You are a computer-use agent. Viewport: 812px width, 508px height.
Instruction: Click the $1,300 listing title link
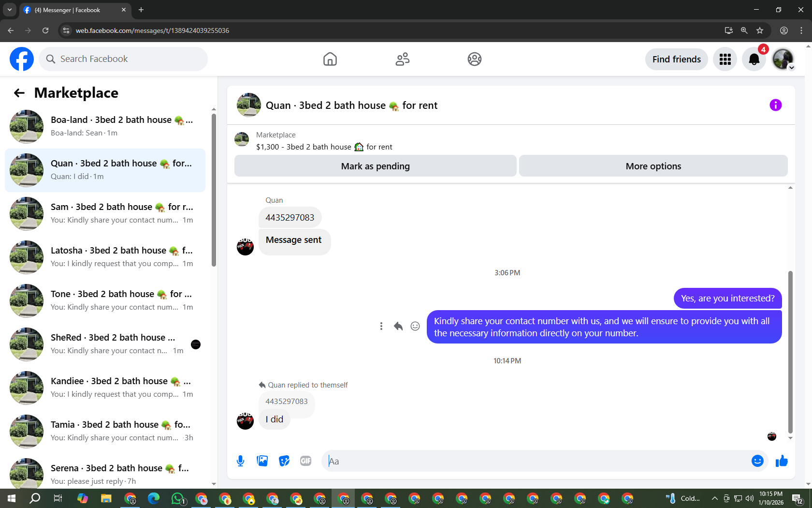coord(324,147)
